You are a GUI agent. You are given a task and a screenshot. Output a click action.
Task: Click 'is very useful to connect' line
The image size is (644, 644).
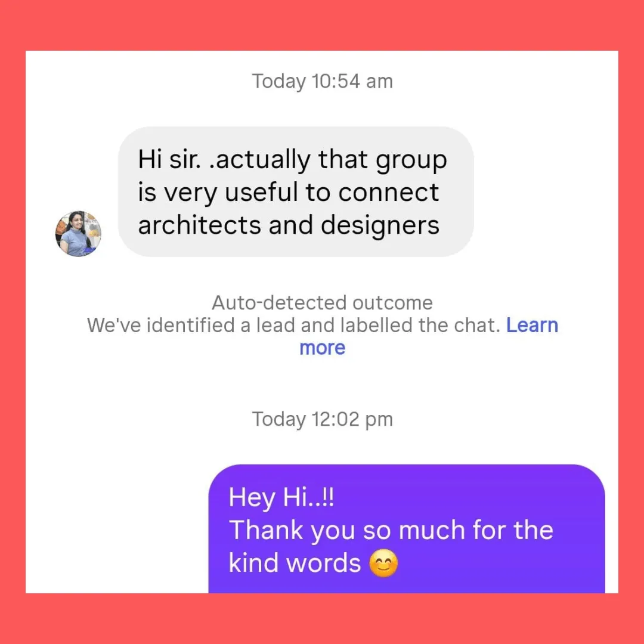click(289, 192)
